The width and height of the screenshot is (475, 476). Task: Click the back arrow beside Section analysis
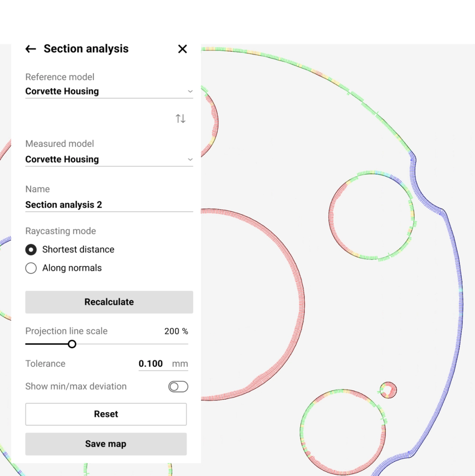pos(30,49)
